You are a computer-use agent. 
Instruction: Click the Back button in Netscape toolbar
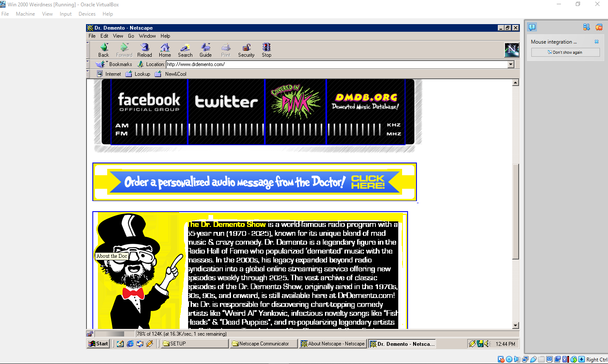(104, 50)
